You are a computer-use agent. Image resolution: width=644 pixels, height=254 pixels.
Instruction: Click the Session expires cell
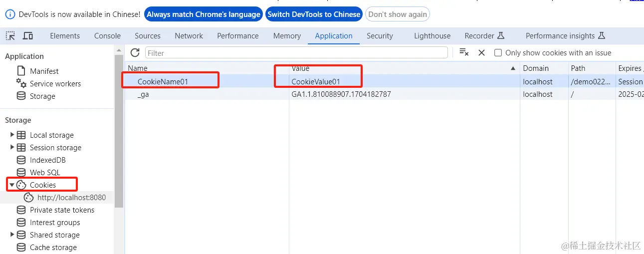(x=630, y=81)
